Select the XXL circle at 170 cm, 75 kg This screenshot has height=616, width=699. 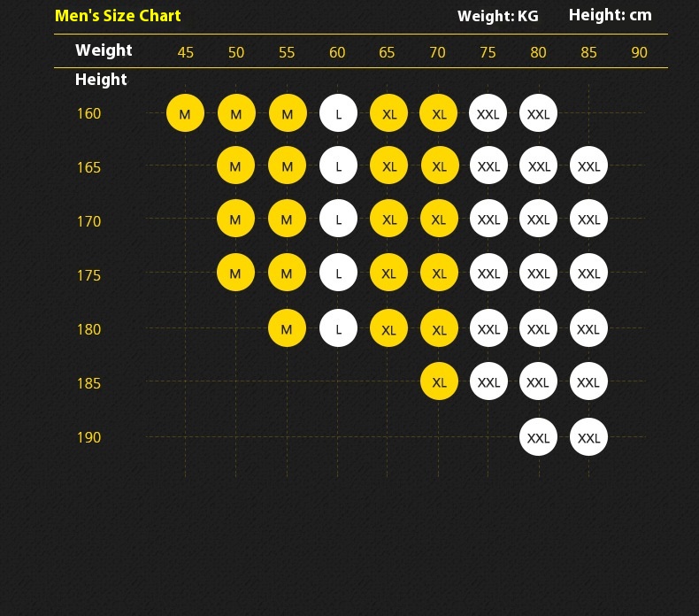[488, 219]
